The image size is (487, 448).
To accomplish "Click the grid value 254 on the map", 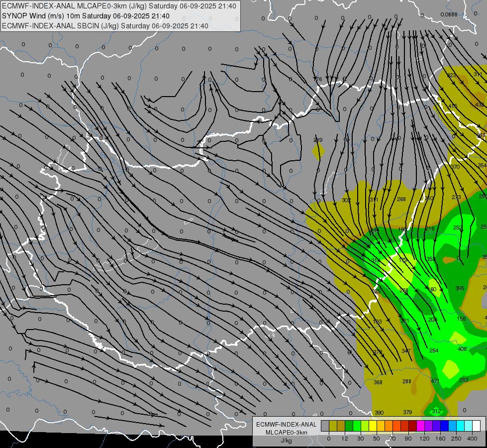I will (434, 350).
